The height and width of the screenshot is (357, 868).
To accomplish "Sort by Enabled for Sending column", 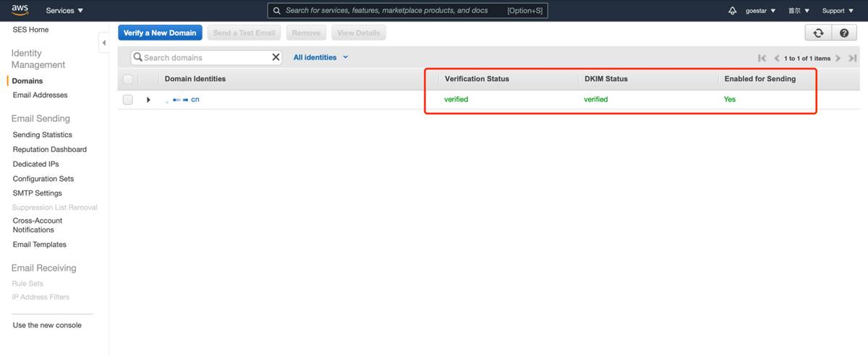I will pos(760,79).
